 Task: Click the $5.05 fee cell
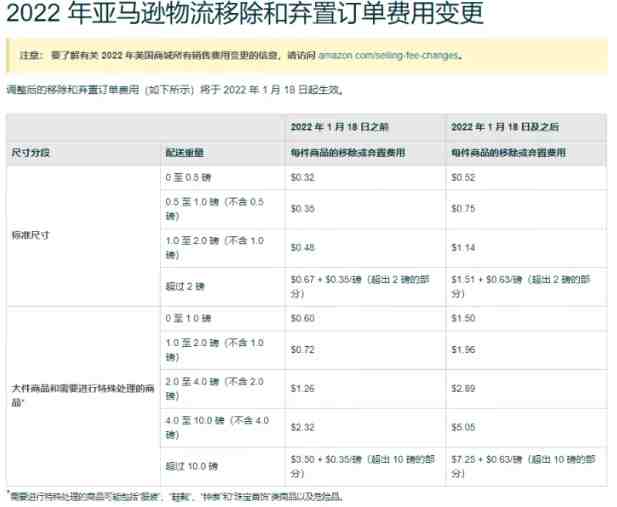[x=463, y=427]
